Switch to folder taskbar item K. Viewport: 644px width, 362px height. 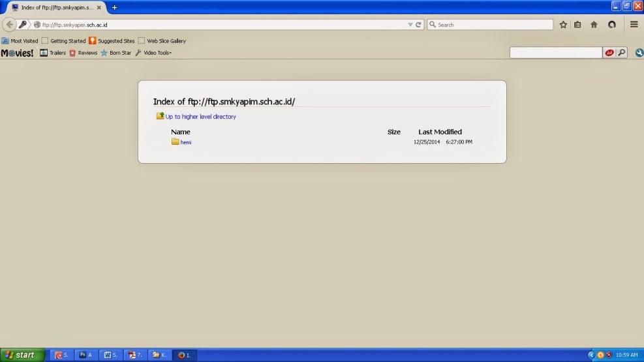(160, 355)
